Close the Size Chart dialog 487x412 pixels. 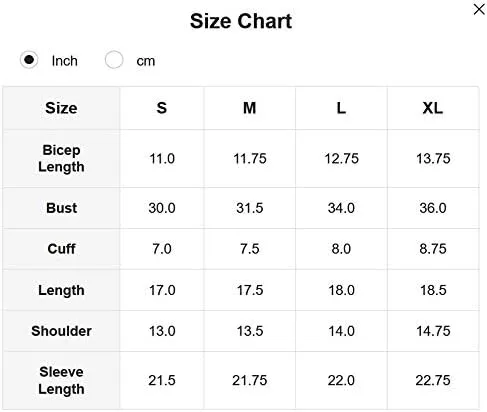coord(479,9)
